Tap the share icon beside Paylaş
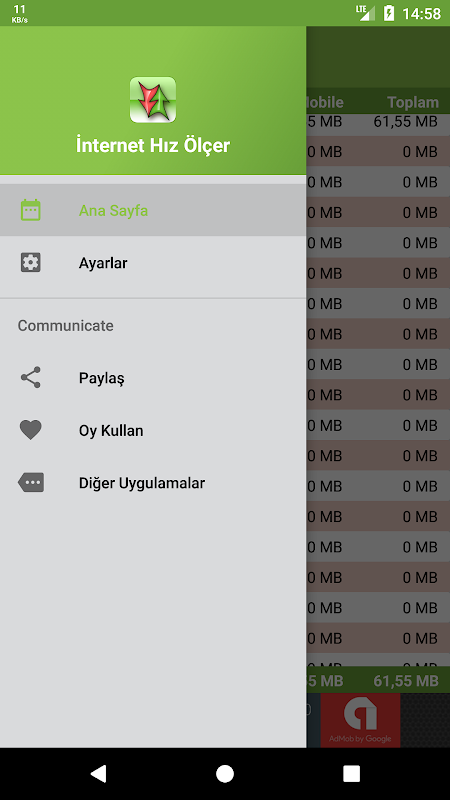 tap(31, 378)
